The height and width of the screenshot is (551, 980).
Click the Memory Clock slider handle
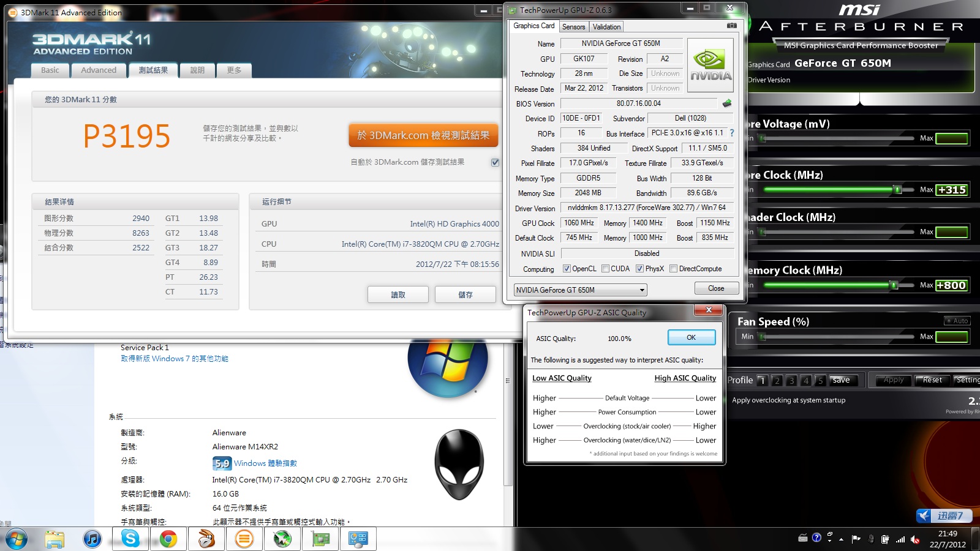click(894, 285)
